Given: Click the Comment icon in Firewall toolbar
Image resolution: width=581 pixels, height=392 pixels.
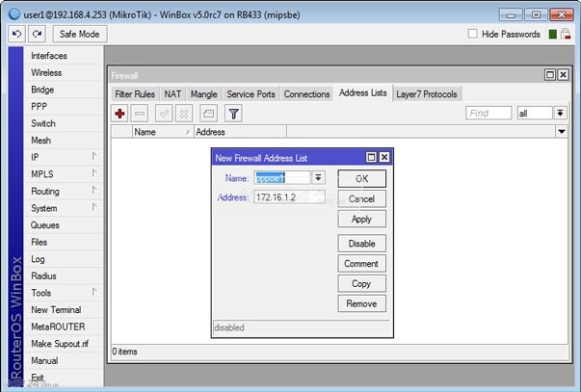Looking at the screenshot, I should [207, 114].
